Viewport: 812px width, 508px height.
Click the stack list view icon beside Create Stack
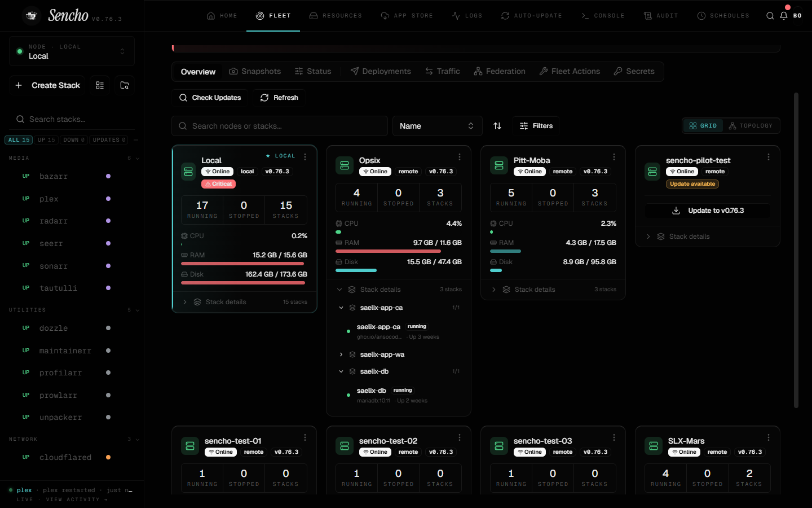click(x=100, y=85)
